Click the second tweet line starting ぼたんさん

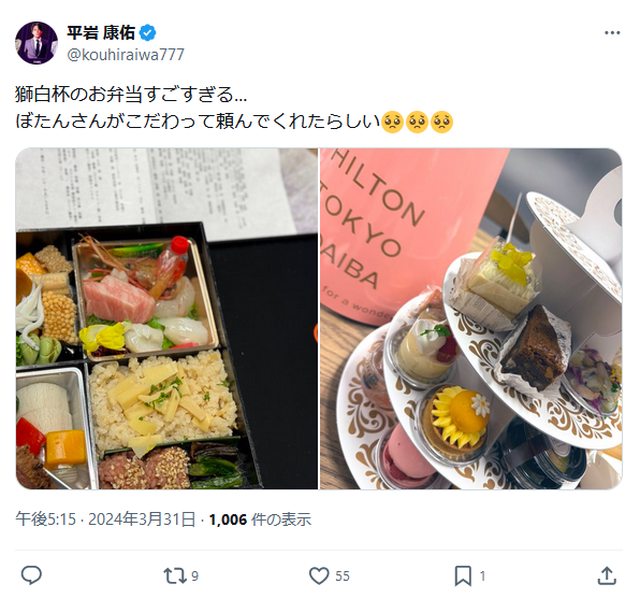click(x=234, y=122)
